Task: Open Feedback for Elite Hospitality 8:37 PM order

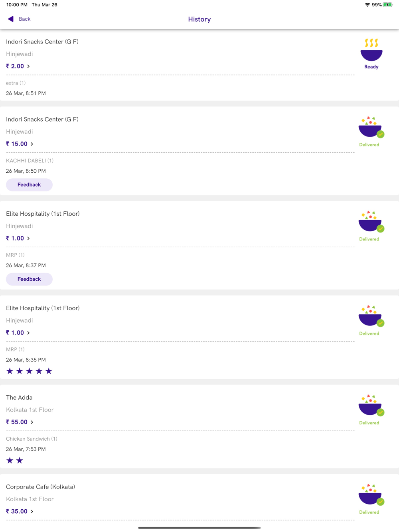Action: click(29, 279)
